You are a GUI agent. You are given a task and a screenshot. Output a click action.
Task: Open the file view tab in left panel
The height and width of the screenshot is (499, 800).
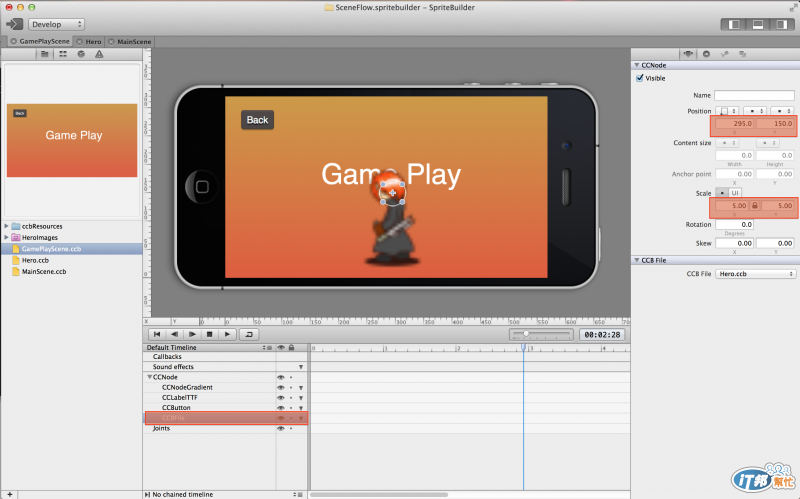(44, 54)
